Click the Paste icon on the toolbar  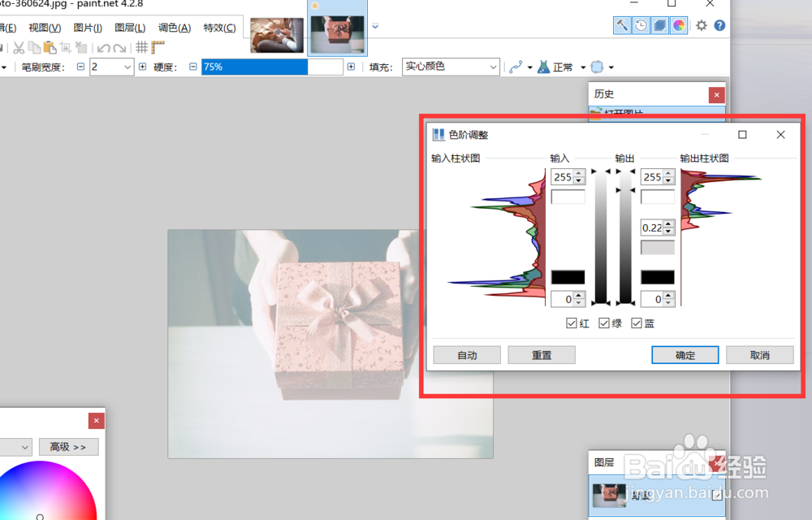point(50,47)
